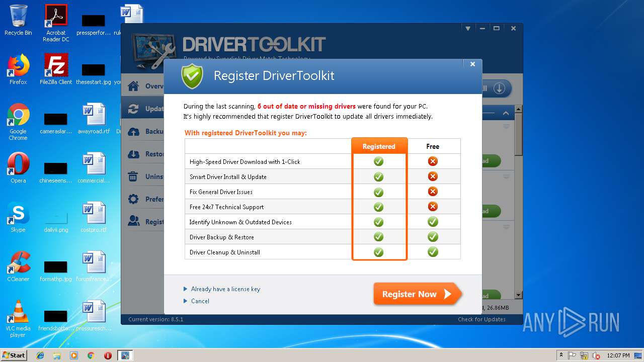
Task: Open thesestart.jpg file on desktop
Action: coord(94,74)
